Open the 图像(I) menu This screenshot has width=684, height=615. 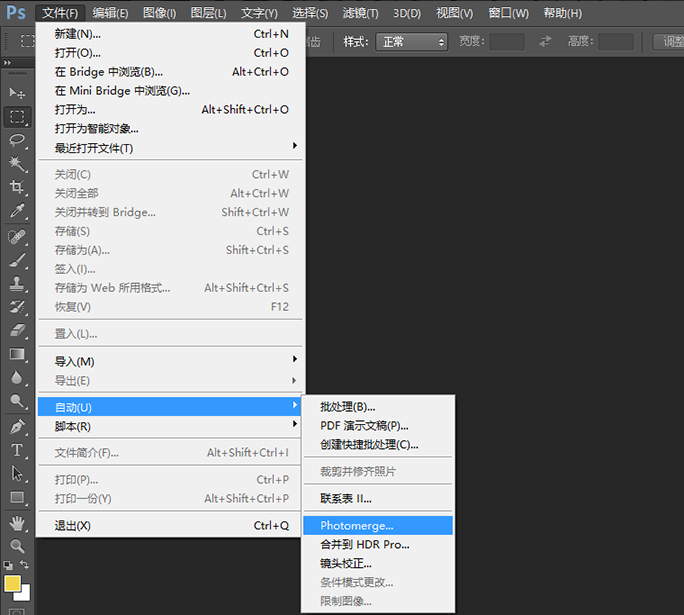[160, 13]
